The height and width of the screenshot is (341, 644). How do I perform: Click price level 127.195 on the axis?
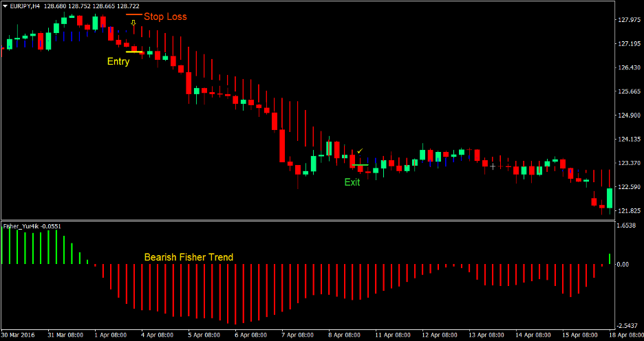(x=629, y=43)
